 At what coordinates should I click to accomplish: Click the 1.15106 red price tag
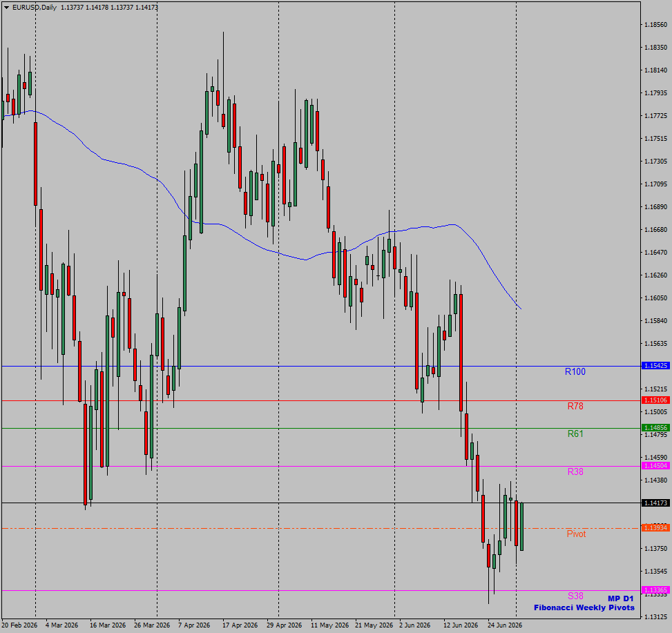click(x=655, y=400)
